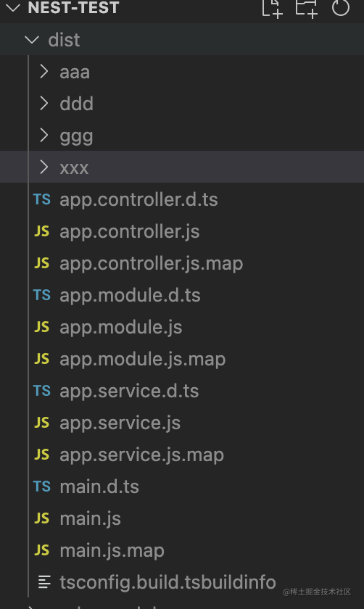This screenshot has height=609, width=364.
Task: Click the TS icon of app.service.d.ts
Action: pyautogui.click(x=42, y=390)
